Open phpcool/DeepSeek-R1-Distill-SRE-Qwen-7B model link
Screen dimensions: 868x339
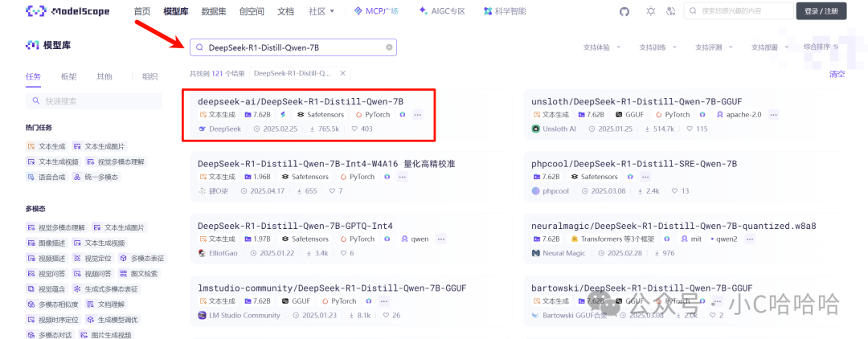634,164
